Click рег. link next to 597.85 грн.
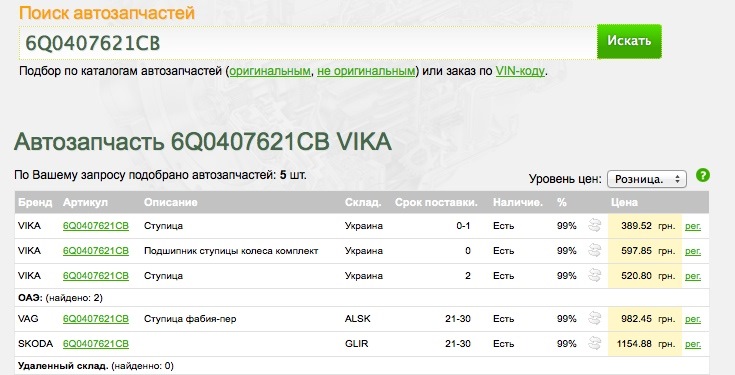Image resolution: width=735 pixels, height=375 pixels. coord(693,251)
